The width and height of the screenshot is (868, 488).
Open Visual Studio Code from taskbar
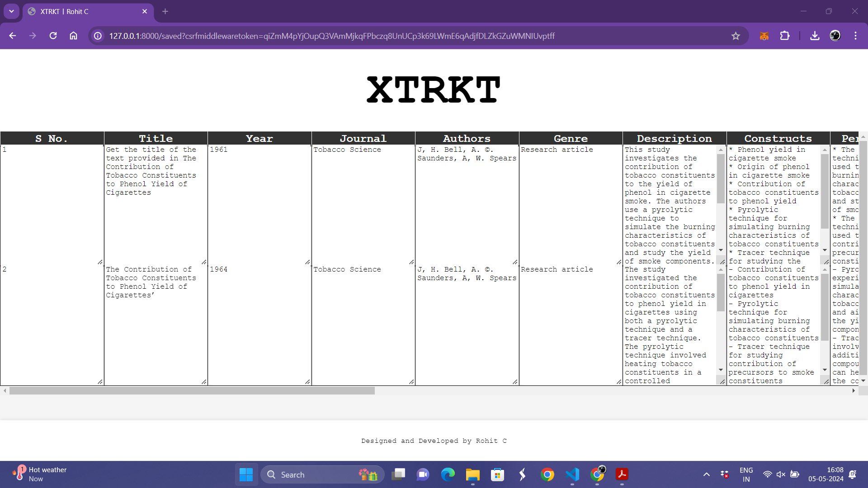[572, 474]
